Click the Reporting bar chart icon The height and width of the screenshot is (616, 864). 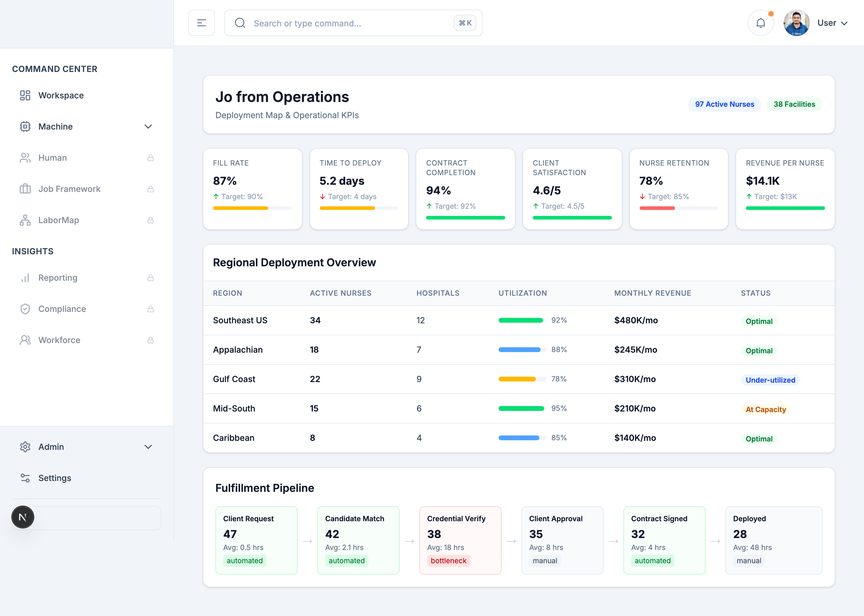coord(25,278)
